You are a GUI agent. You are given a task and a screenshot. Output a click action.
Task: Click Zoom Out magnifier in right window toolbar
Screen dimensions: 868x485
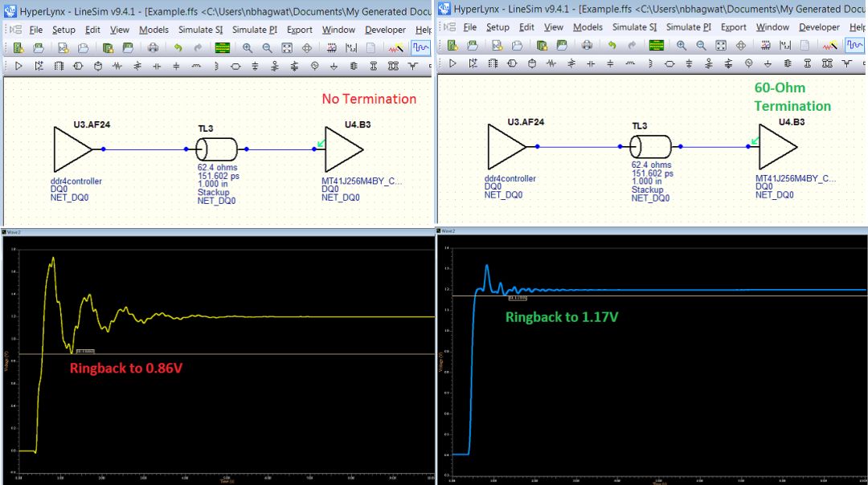(702, 47)
